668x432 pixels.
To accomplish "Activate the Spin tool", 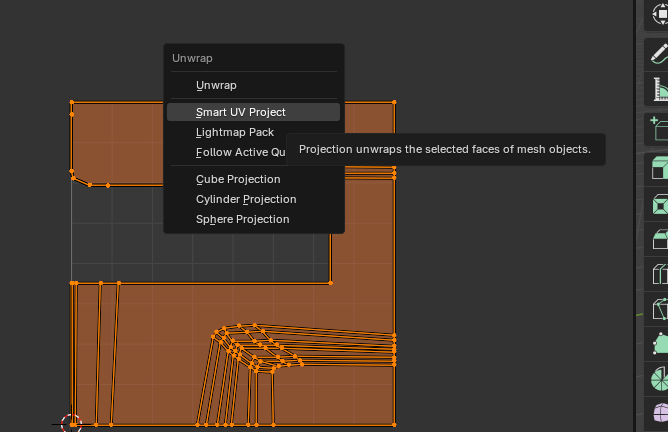I will click(x=659, y=379).
